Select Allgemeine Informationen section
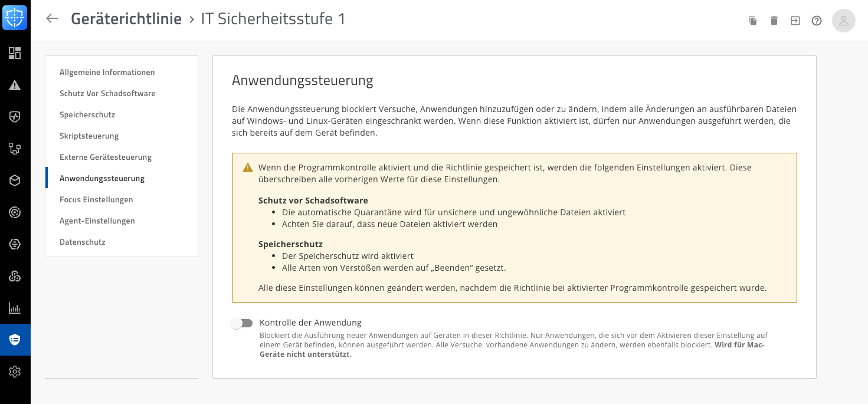Image resolution: width=868 pixels, height=404 pixels. (107, 73)
